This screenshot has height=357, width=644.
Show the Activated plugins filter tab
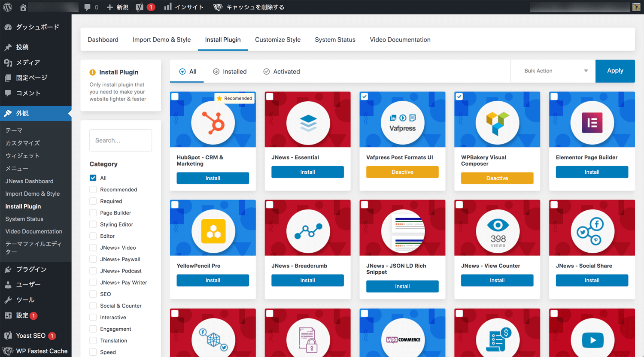[x=282, y=72]
